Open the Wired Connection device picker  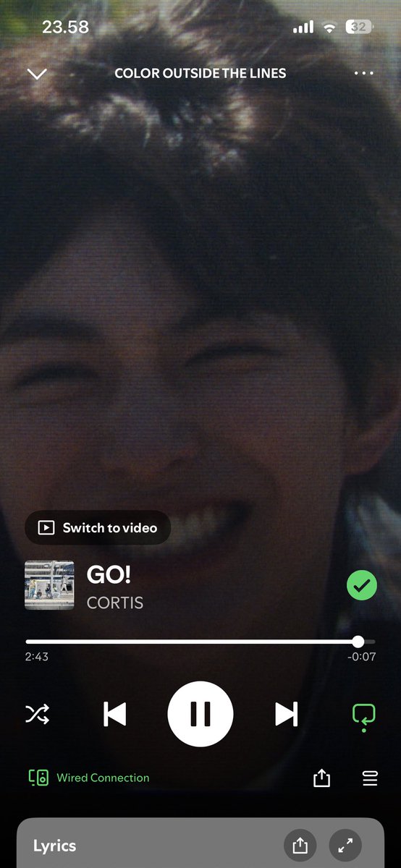[x=88, y=778]
